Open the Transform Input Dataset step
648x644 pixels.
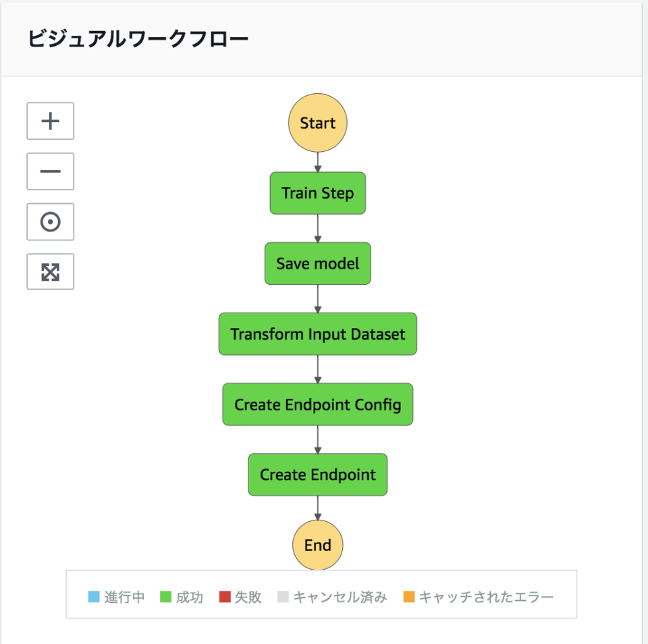(317, 333)
